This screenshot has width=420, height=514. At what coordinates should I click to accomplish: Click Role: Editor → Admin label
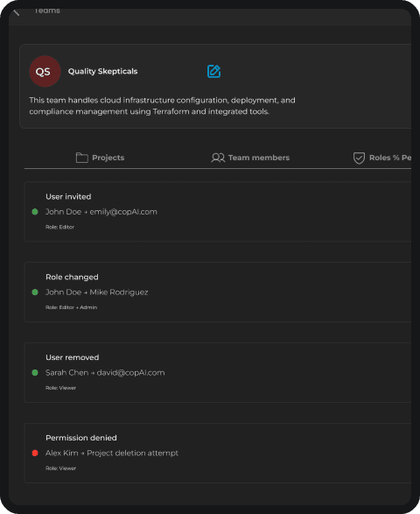[x=72, y=307]
